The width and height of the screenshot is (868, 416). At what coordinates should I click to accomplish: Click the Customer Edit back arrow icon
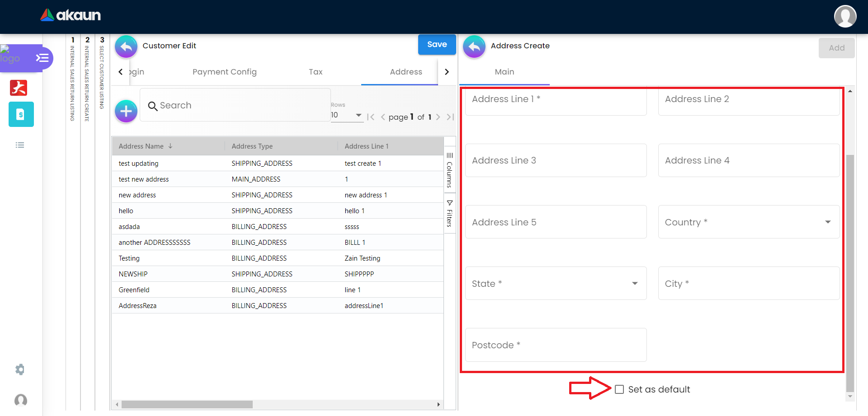tap(126, 46)
